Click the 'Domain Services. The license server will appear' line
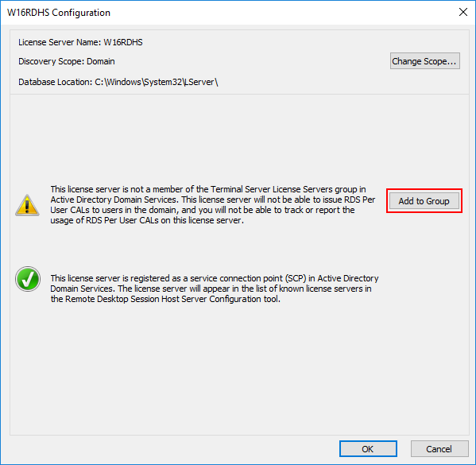476x465 pixels. tap(211, 289)
